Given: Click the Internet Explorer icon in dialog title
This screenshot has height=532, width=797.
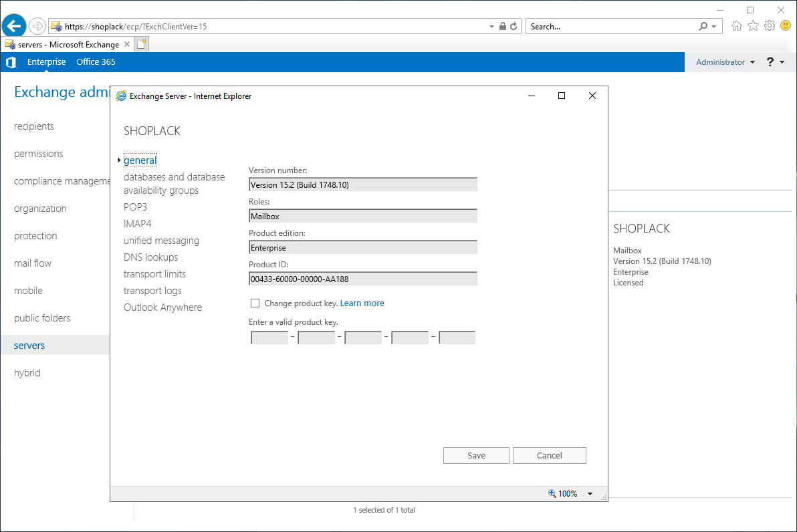Looking at the screenshot, I should (x=121, y=96).
